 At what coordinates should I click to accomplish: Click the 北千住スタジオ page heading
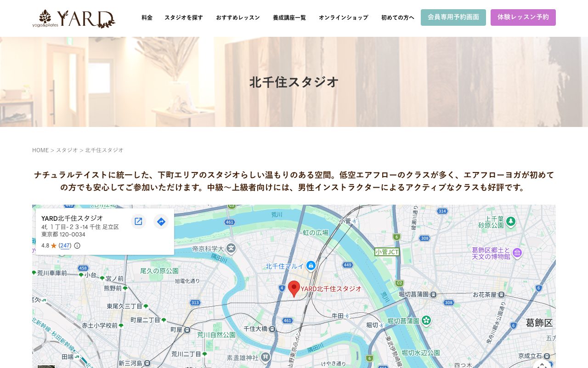(294, 82)
